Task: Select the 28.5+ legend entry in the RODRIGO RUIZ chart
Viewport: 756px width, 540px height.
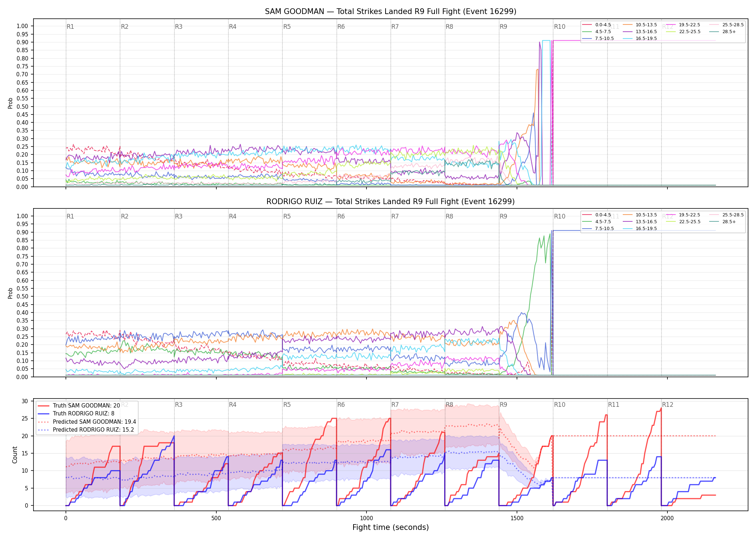Action: point(723,222)
